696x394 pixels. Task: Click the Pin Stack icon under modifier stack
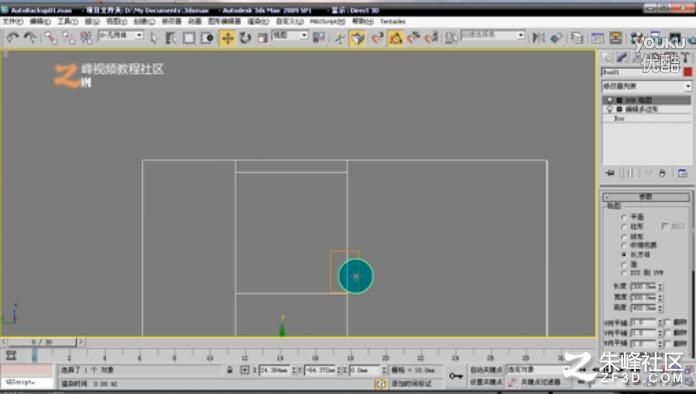point(610,173)
